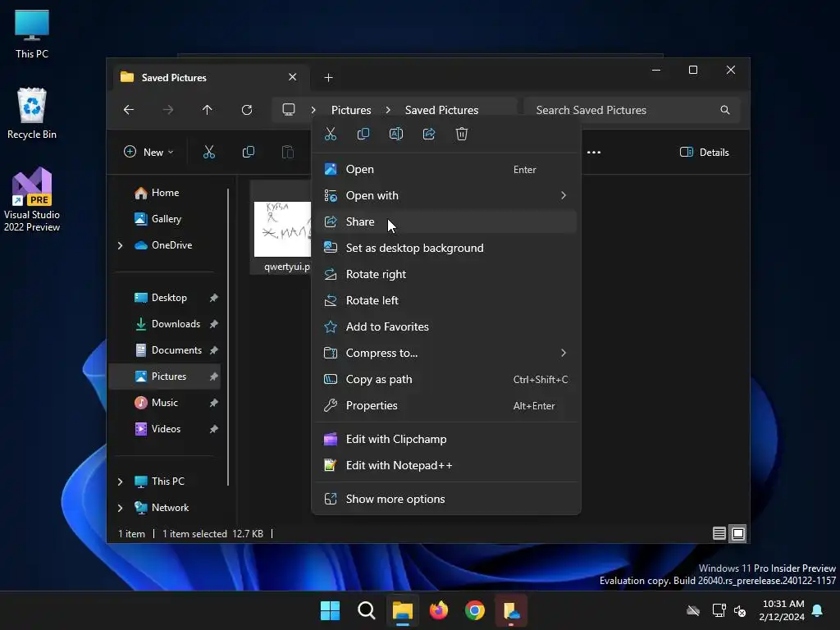Expand the Compress to... submenu
This screenshot has width=840, height=630.
(x=445, y=353)
